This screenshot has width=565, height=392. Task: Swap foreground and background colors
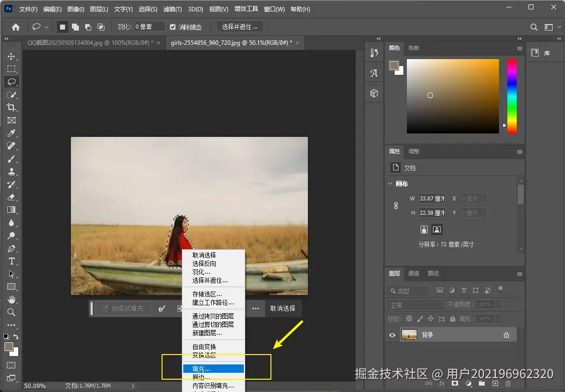pyautogui.click(x=16, y=336)
